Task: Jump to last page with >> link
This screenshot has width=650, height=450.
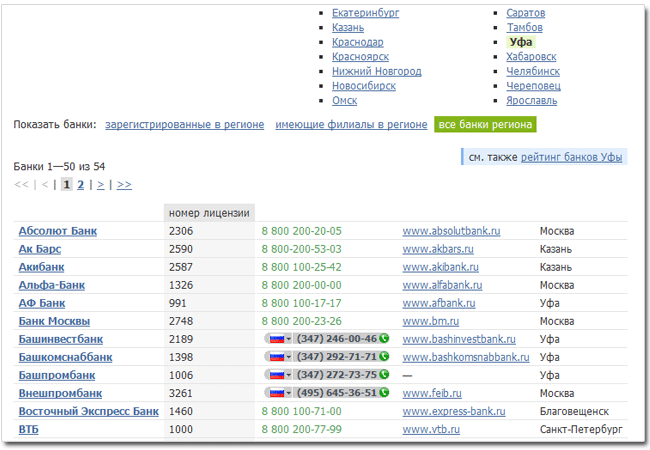Action: tap(124, 184)
